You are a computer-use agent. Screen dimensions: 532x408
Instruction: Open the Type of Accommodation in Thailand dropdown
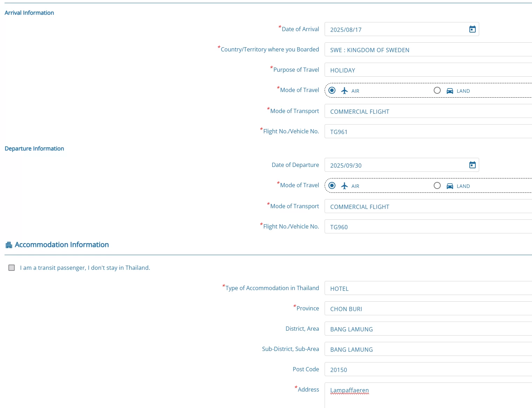point(427,288)
